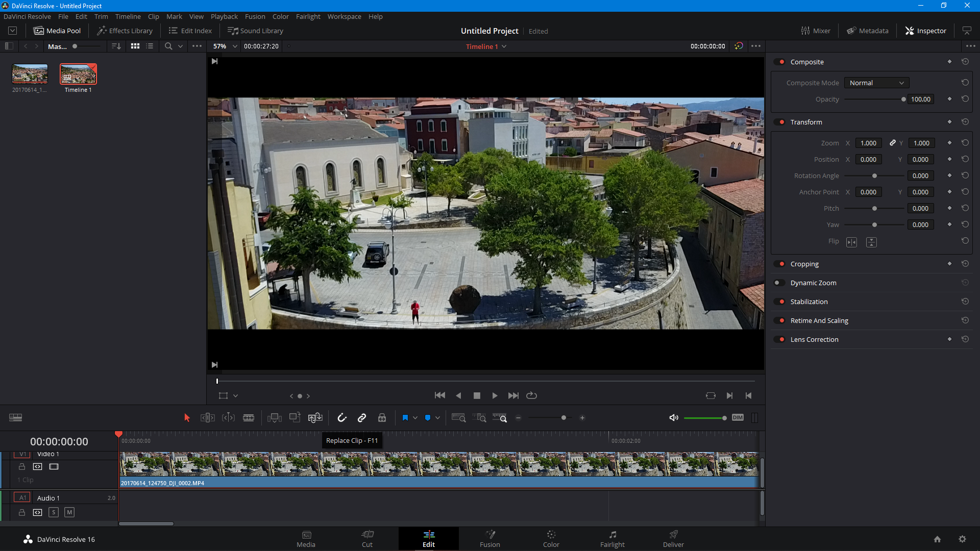Enable the Dynamic Zoom toggle
The width and height of the screenshot is (980, 551).
(779, 283)
